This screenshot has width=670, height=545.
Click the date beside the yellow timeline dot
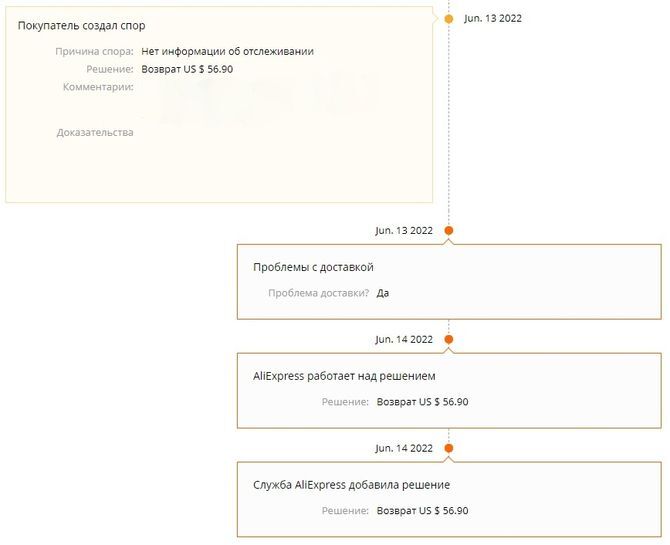coord(493,18)
